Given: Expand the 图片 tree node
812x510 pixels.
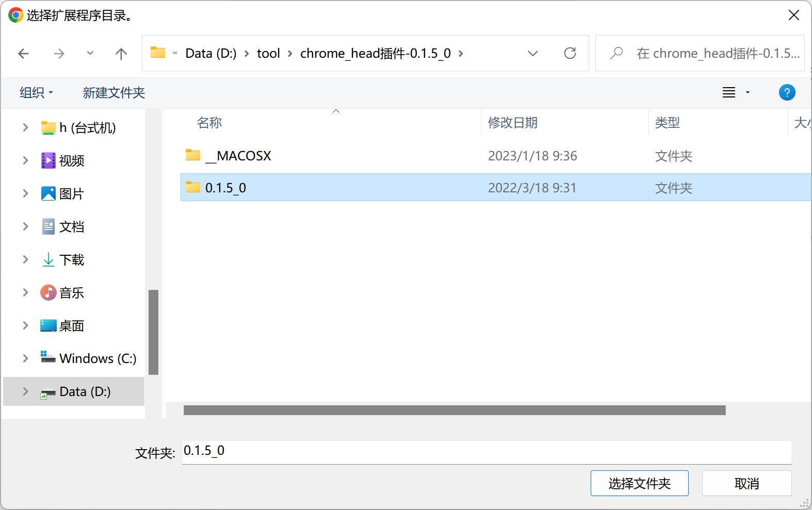Looking at the screenshot, I should [x=25, y=193].
